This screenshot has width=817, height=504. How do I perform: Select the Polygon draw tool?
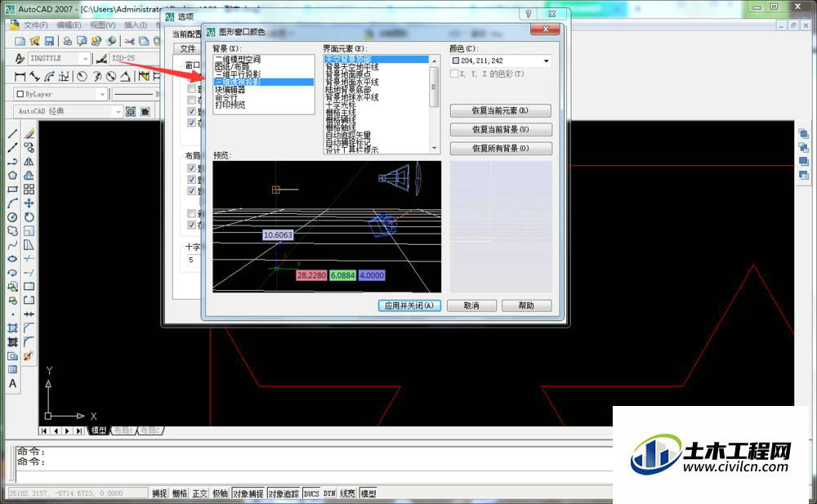13,175
